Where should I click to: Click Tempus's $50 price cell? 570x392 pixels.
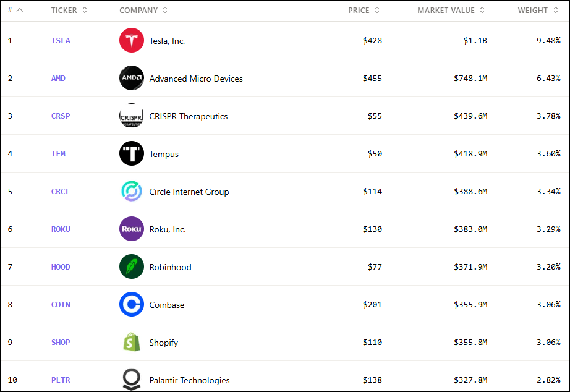click(375, 154)
